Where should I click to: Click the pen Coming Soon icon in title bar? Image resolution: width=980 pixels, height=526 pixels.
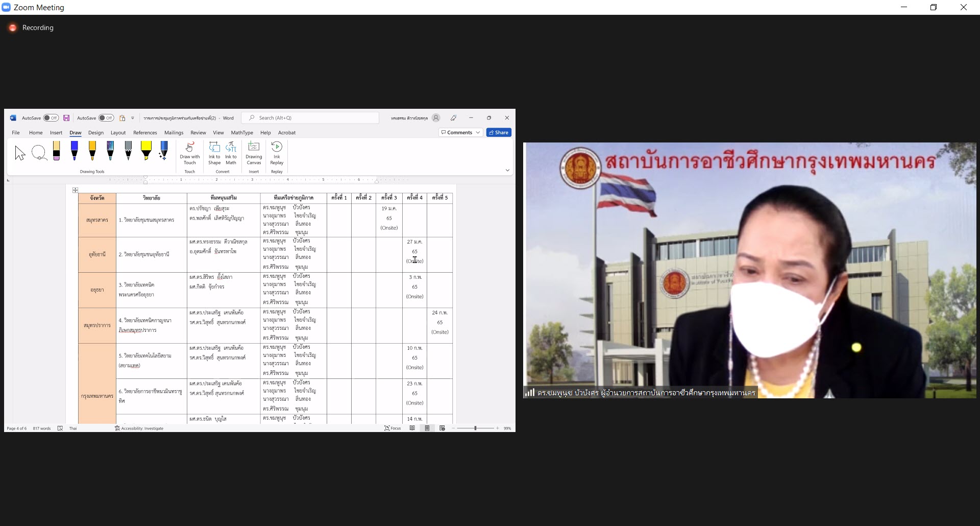(453, 118)
